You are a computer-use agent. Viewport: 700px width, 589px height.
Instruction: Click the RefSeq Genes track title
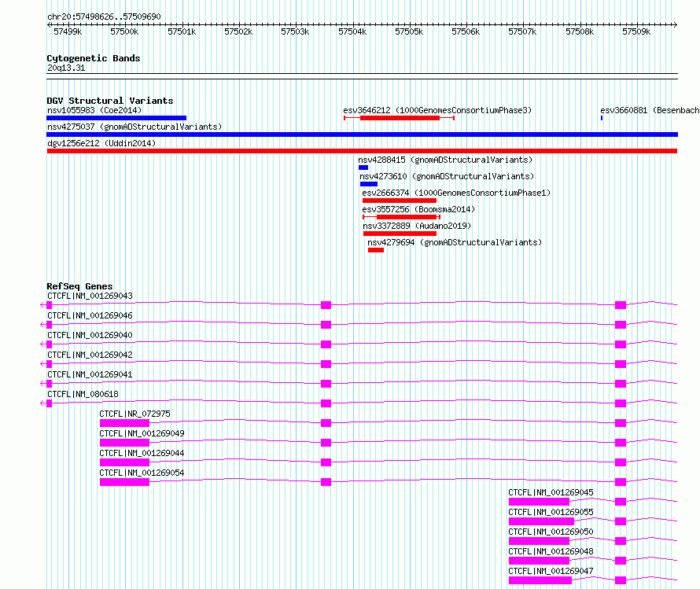click(79, 286)
